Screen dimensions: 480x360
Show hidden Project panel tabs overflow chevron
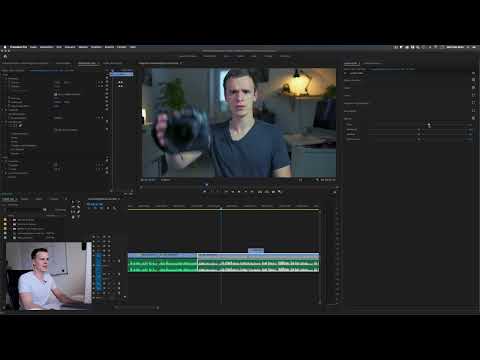(x=66, y=199)
